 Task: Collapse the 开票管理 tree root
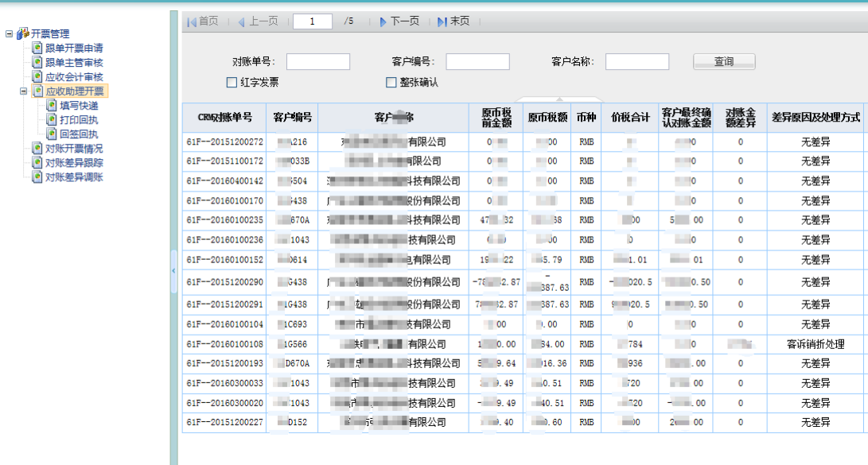[9, 33]
